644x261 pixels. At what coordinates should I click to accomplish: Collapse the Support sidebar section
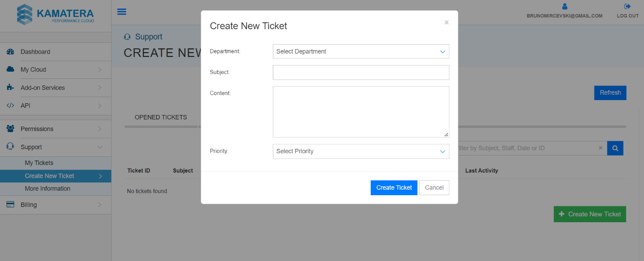100,147
